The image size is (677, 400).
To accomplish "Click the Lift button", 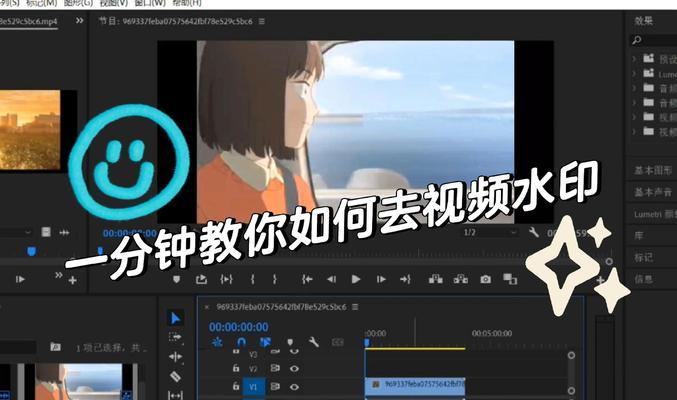I will coord(436,279).
